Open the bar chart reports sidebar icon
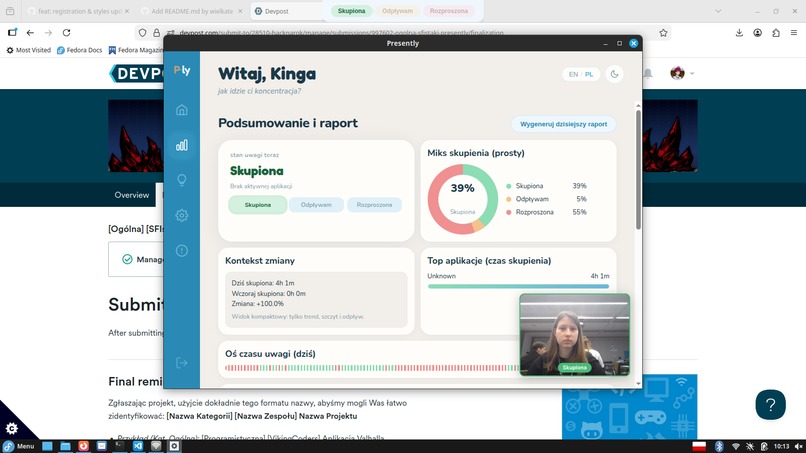The image size is (806, 453). pyautogui.click(x=181, y=145)
